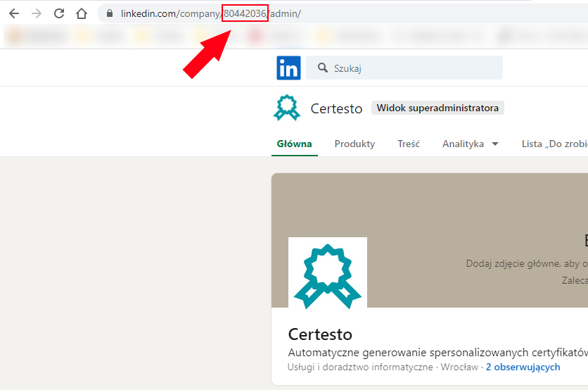Click the padlock site security icon
Image resolution: width=588 pixels, height=390 pixels.
click(x=110, y=13)
